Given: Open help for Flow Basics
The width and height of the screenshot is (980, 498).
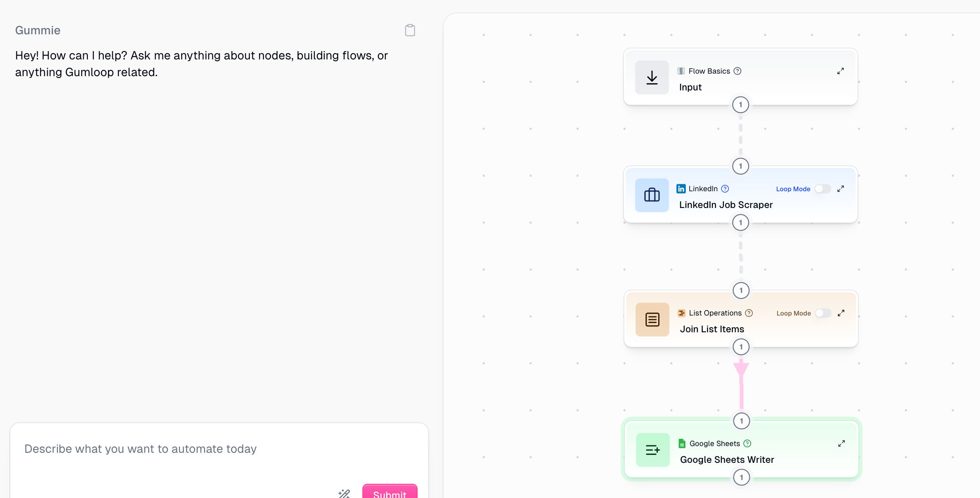Looking at the screenshot, I should tap(737, 71).
